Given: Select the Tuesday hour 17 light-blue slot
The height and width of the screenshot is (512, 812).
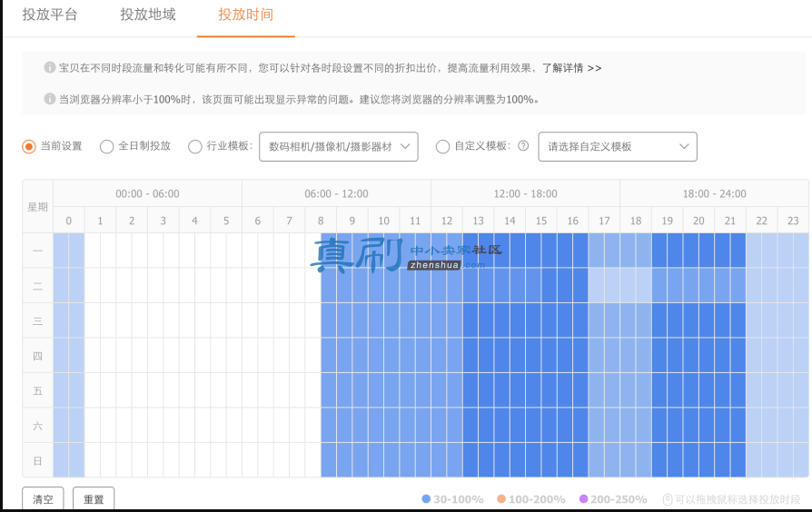Looking at the screenshot, I should pos(604,286).
